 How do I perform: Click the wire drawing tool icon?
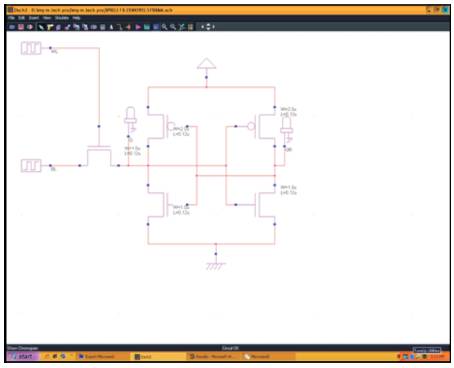[x=120, y=27]
